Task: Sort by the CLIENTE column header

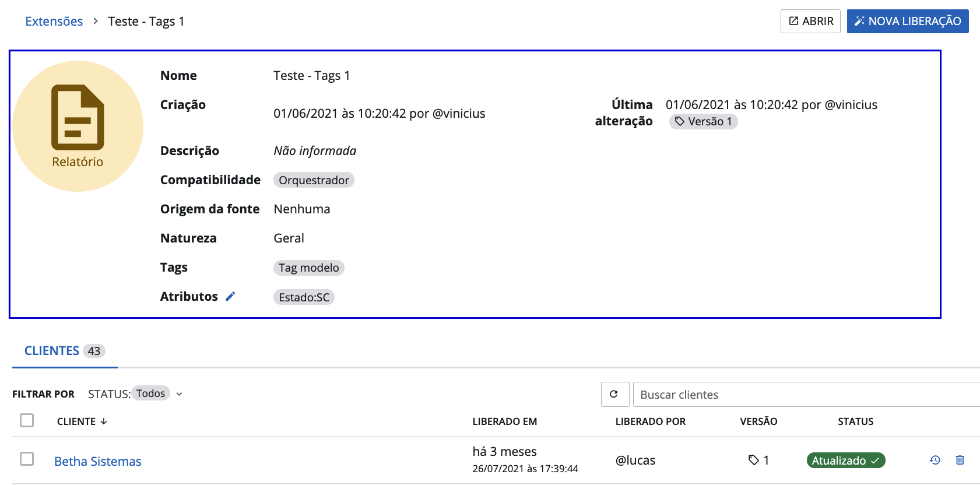Action: (x=82, y=421)
